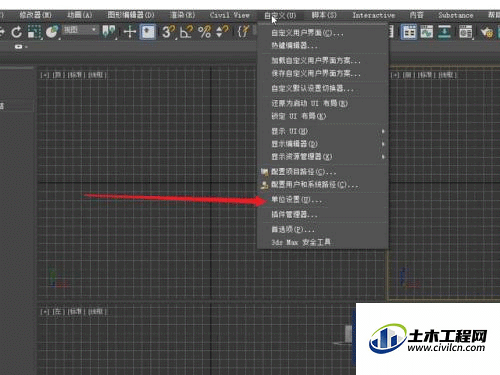This screenshot has height=375, width=500.
Task: Choose 保存自定义用户界面方案... entry
Action: pos(323,73)
